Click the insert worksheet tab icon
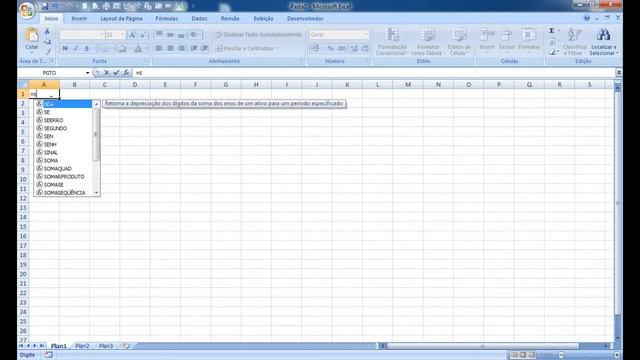This screenshot has height=360, width=640. tap(126, 346)
